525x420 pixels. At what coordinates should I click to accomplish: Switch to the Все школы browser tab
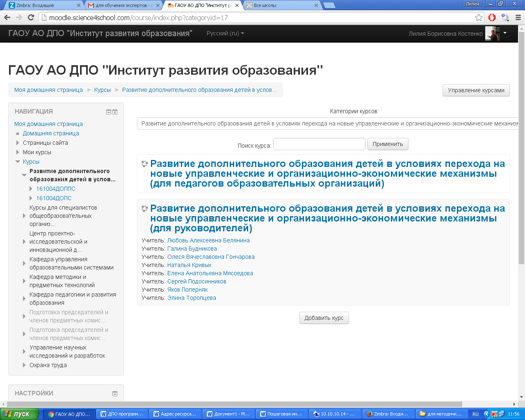[283, 5]
